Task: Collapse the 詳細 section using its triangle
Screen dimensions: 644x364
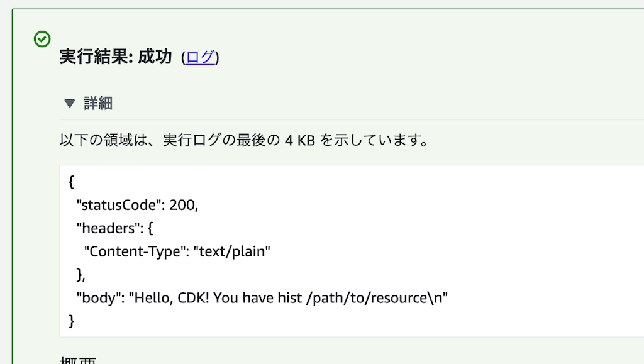Action: pos(70,103)
